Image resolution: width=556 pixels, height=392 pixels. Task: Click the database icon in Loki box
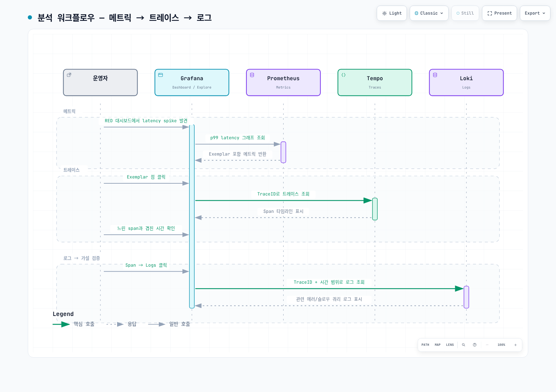point(435,75)
